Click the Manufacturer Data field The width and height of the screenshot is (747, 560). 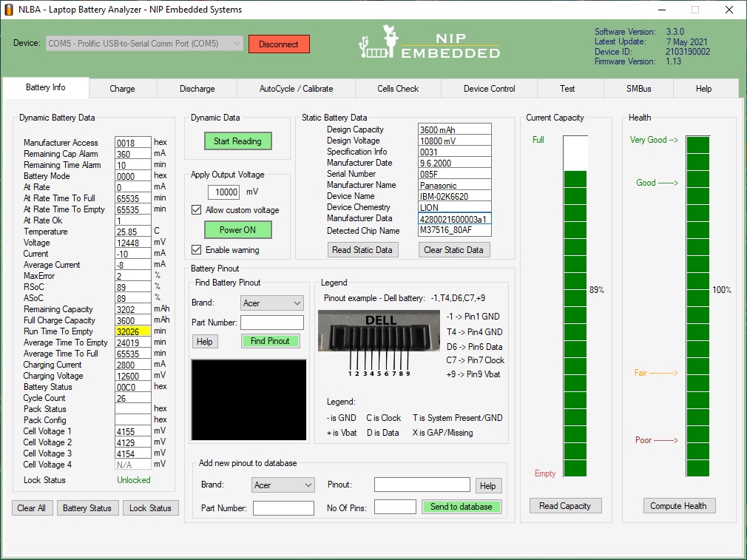pos(455,219)
